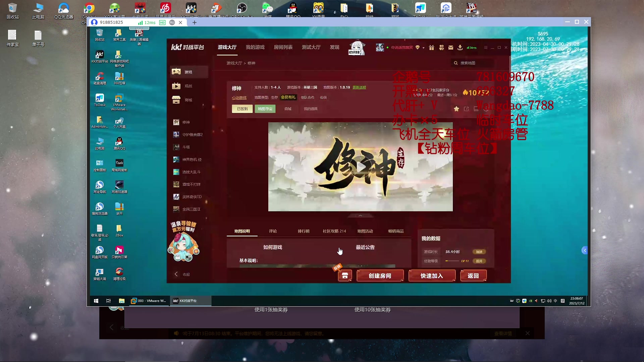
Task: Open 腾讯QQ icon on remote desktop
Action: [x=119, y=143]
